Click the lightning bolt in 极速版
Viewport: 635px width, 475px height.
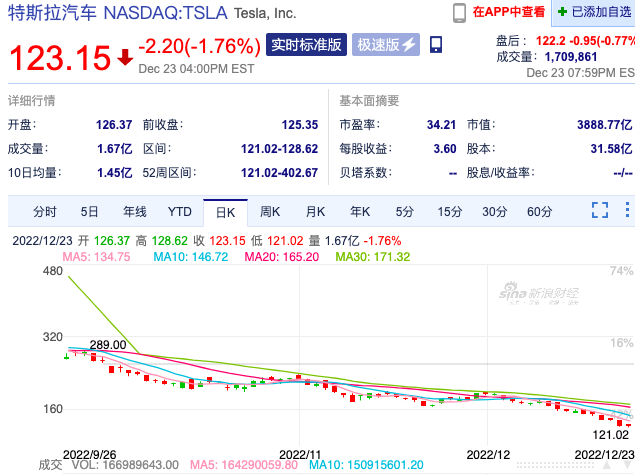[409, 45]
